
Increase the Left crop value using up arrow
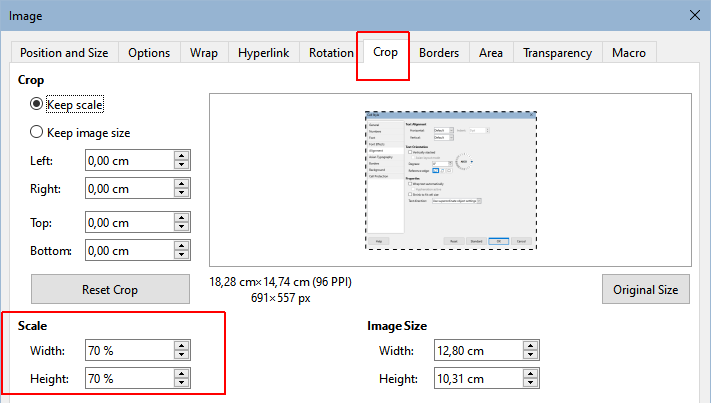(181, 155)
